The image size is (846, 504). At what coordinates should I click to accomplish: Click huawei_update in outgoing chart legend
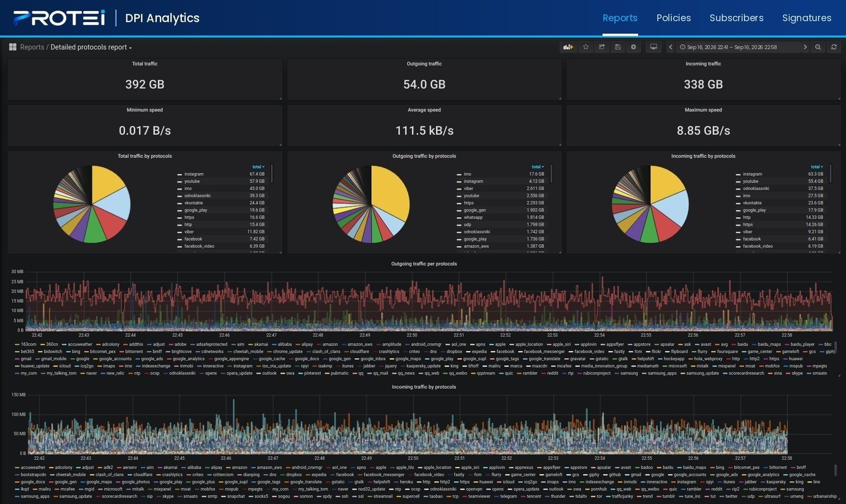coord(35,366)
